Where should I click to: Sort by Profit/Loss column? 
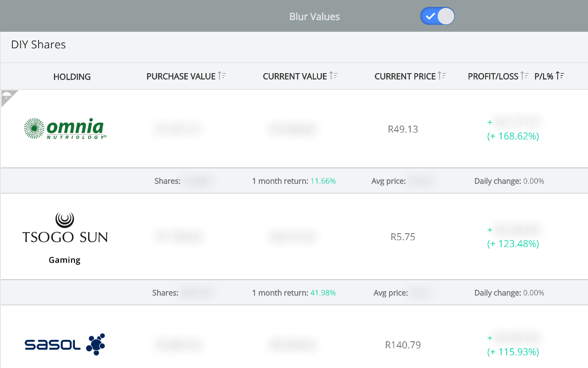525,76
